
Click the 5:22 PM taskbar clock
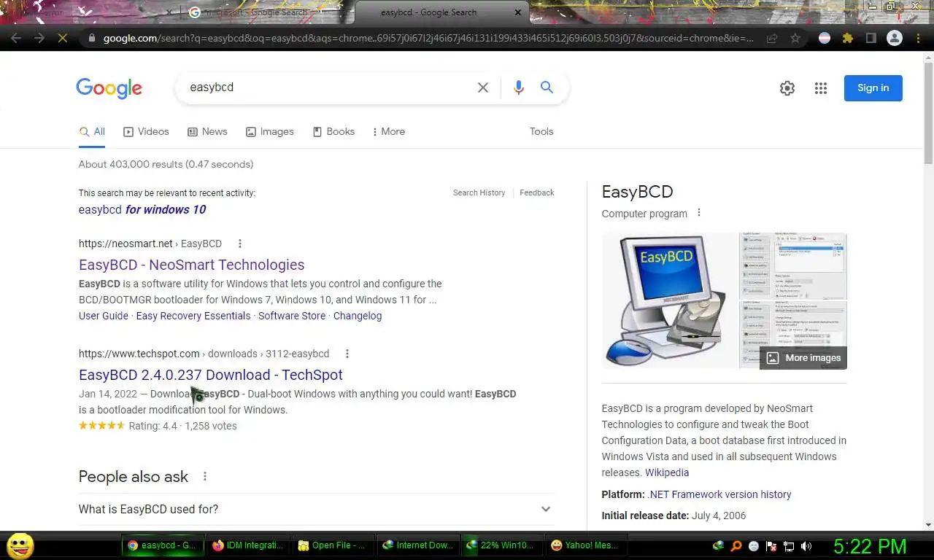870,546
